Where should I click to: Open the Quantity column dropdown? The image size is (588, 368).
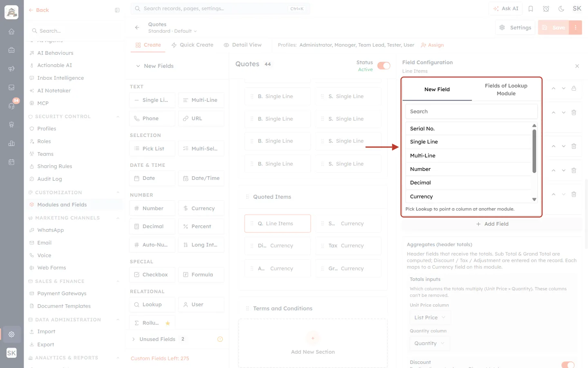tap(430, 343)
